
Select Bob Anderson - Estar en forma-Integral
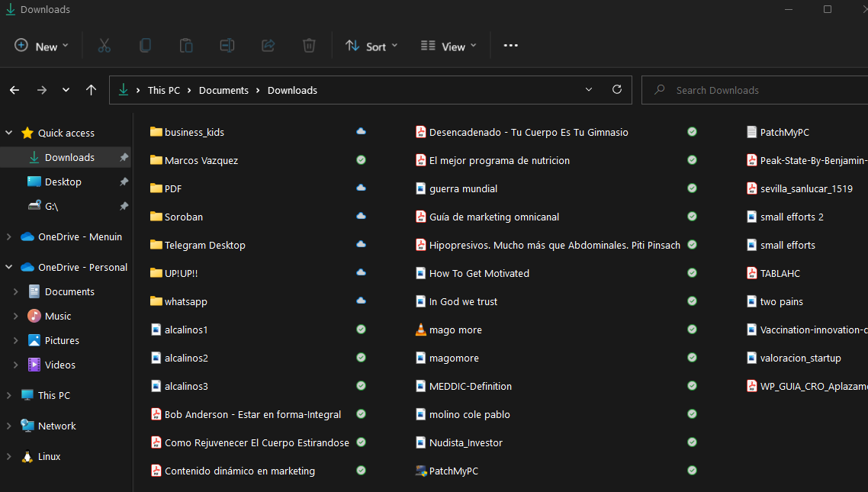[x=246, y=414]
